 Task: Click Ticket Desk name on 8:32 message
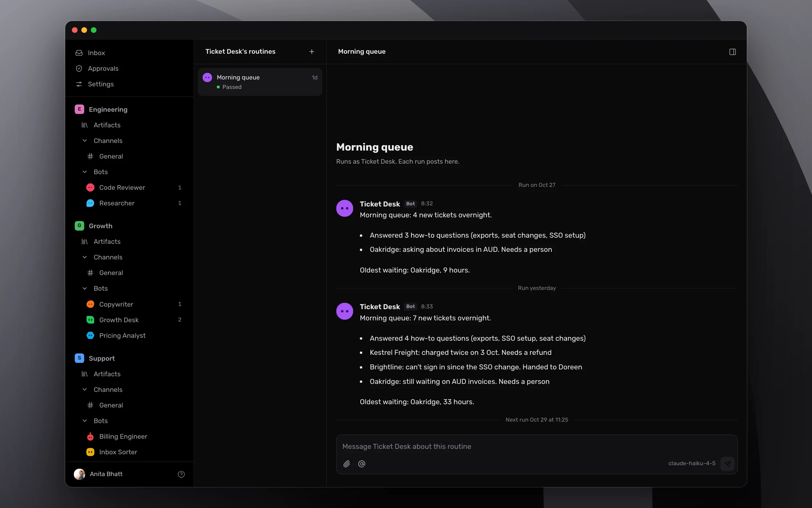380,204
